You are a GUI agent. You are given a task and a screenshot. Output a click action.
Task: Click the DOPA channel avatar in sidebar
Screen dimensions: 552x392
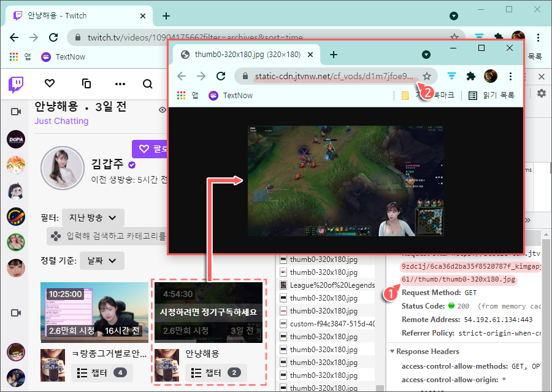click(16, 139)
